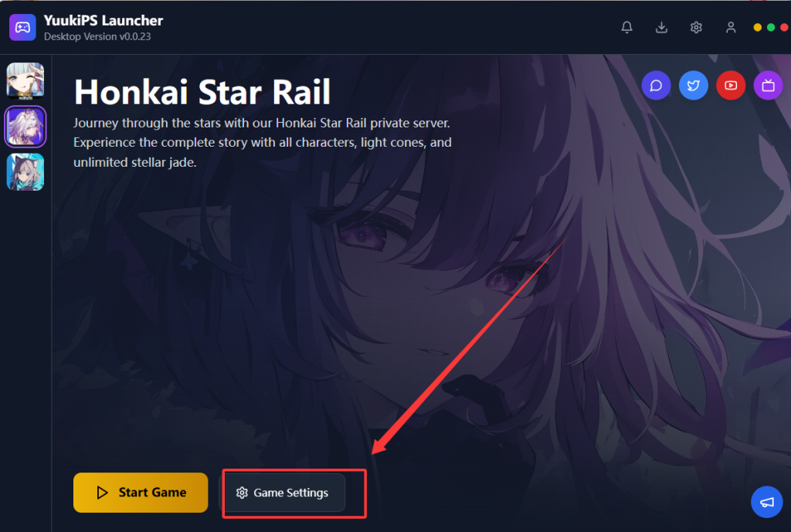Select the first game thumbnail in sidebar

click(25, 80)
